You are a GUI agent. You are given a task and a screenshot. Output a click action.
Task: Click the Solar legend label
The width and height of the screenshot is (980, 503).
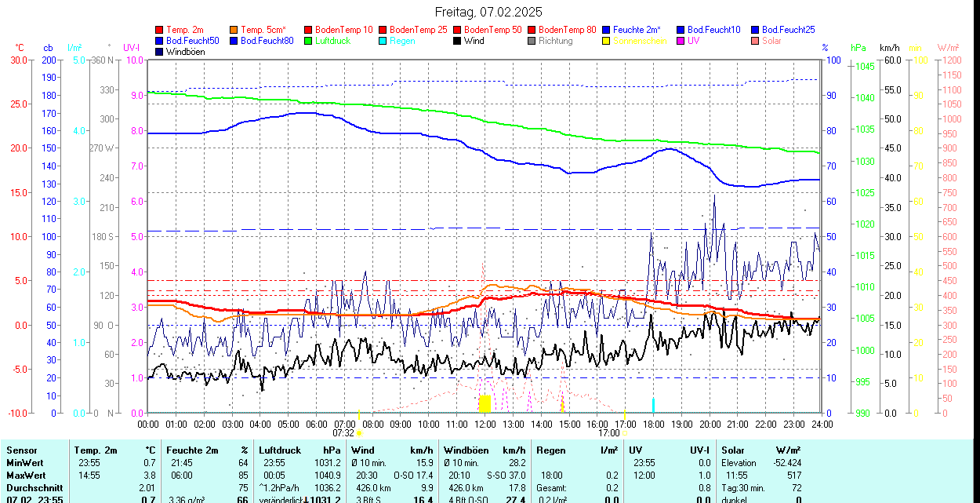point(771,41)
